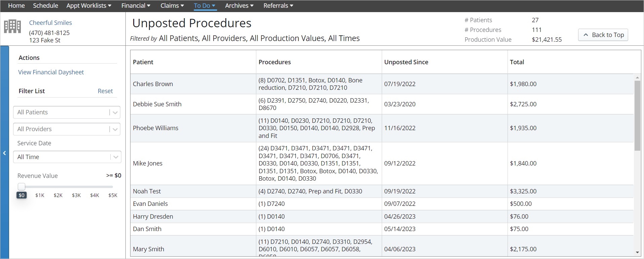Click the Revenue Value slider handle
This screenshot has width=644, height=259.
[22, 187]
